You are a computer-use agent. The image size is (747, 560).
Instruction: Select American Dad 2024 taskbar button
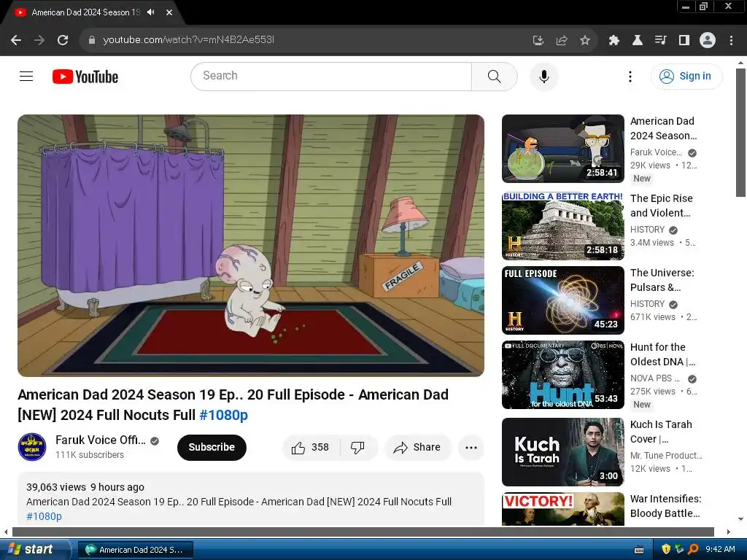pos(135,550)
